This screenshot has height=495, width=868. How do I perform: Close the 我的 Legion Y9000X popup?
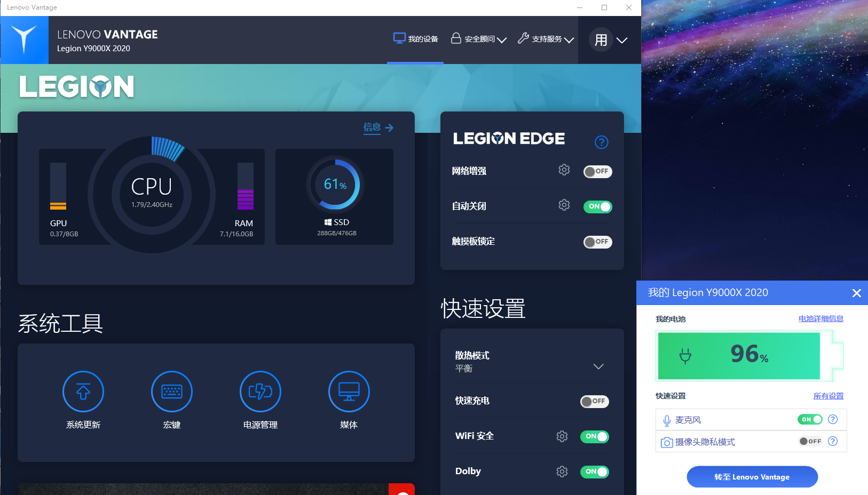coord(857,293)
